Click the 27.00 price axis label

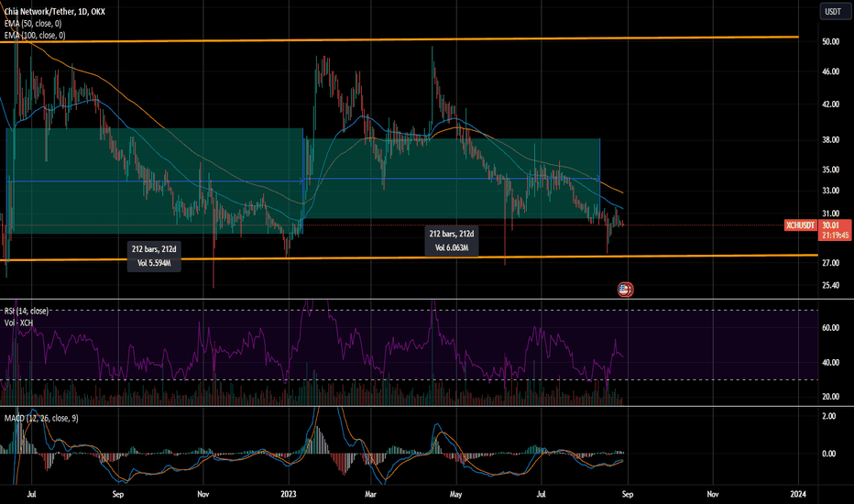830,263
